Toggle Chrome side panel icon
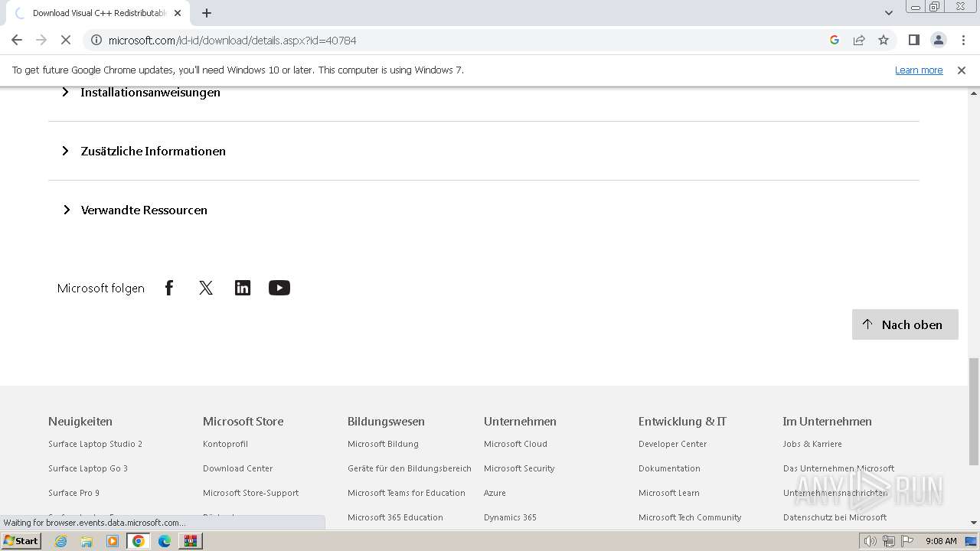The image size is (980, 551). [913, 41]
